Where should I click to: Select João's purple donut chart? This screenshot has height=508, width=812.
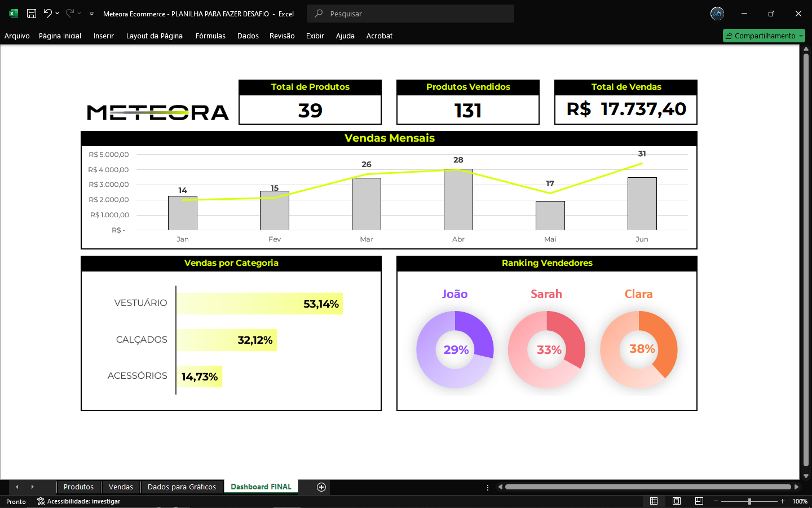click(455, 349)
